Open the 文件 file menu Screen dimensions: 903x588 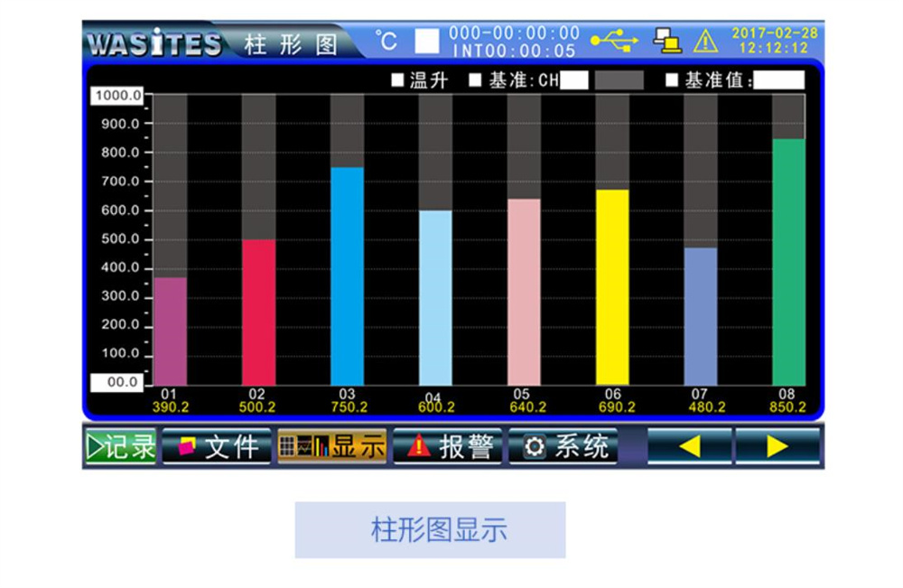pyautogui.click(x=217, y=446)
